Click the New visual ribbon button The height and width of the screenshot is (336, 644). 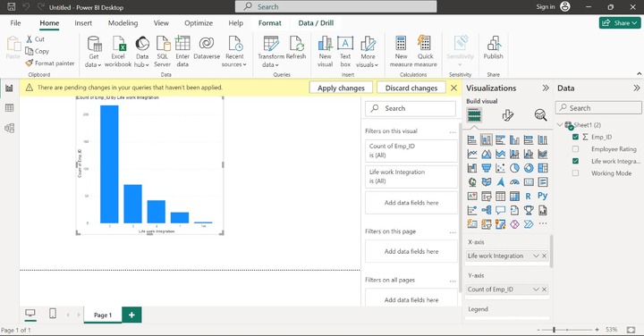[325, 52]
